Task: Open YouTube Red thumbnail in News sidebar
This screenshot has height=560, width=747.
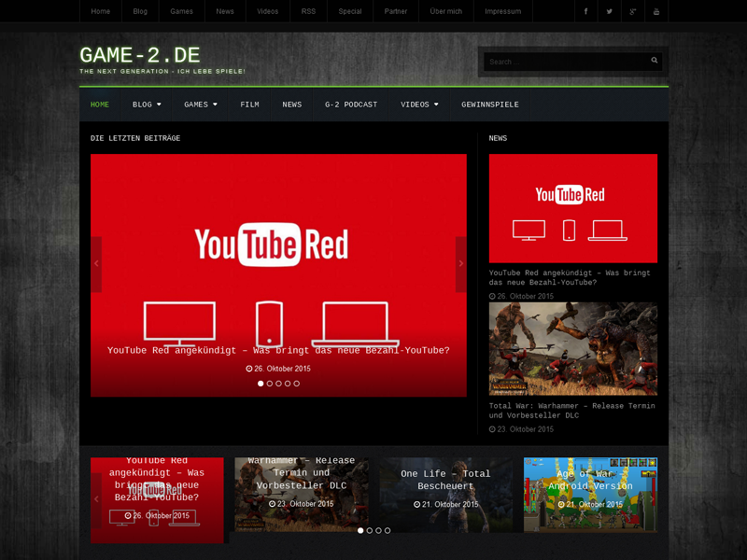Action: [573, 208]
